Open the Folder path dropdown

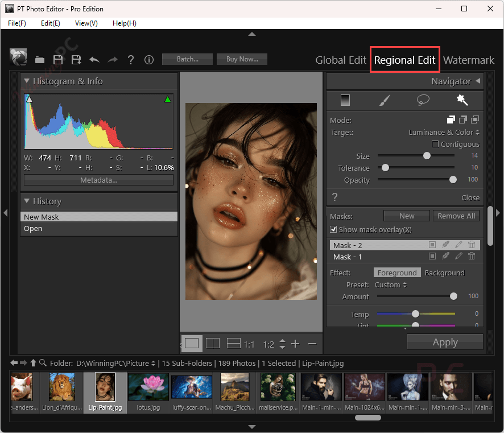coord(115,363)
